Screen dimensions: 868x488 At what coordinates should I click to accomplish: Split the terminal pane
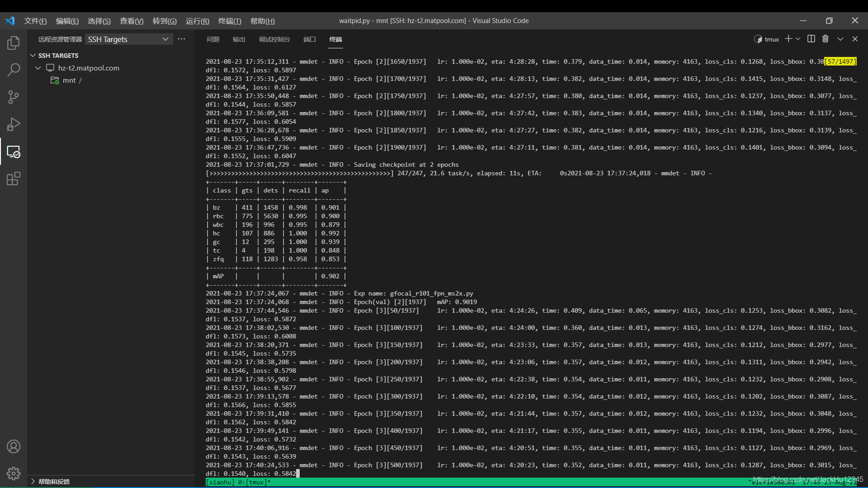click(811, 39)
